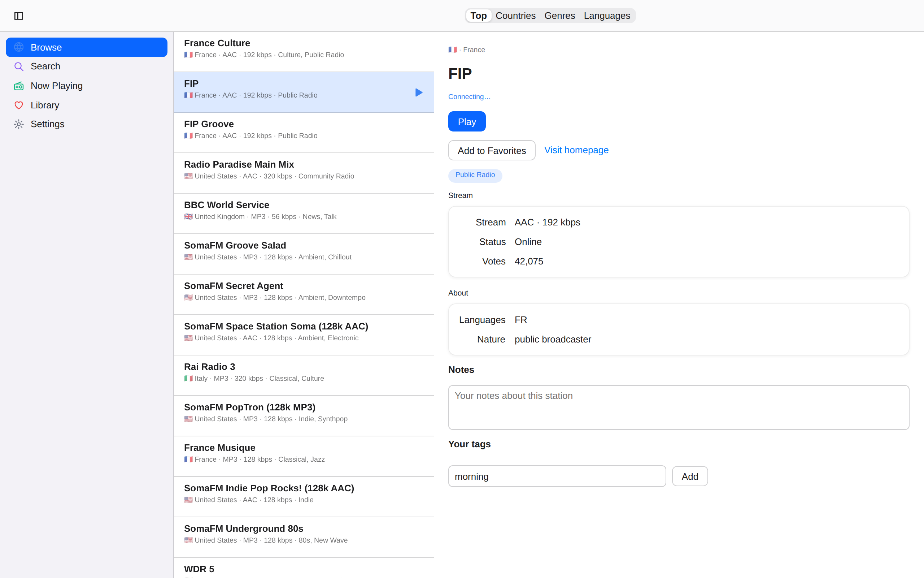
Task: Click the Search magnifier icon
Action: coord(19,66)
